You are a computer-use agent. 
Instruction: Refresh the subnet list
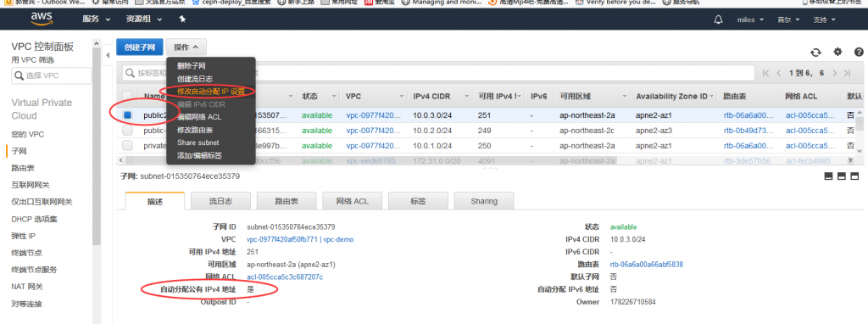click(815, 53)
